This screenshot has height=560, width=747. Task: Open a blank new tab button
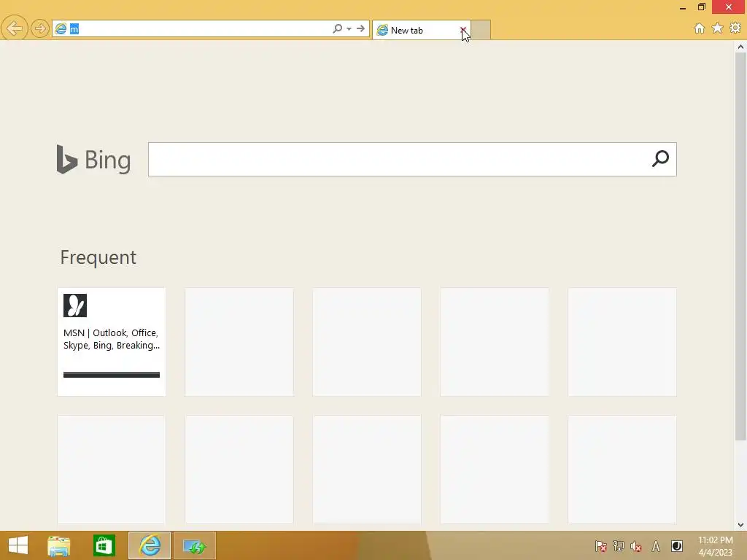coord(481,30)
